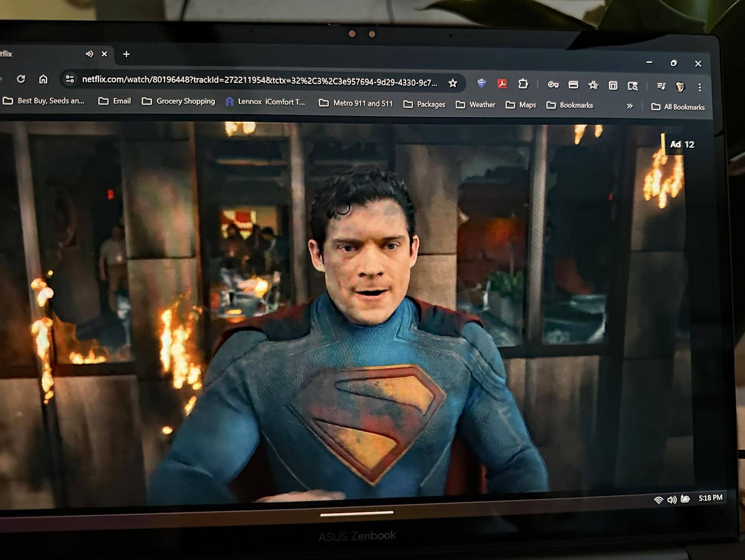Open the Adobe Acrobat extension icon
The width and height of the screenshot is (745, 560).
503,83
